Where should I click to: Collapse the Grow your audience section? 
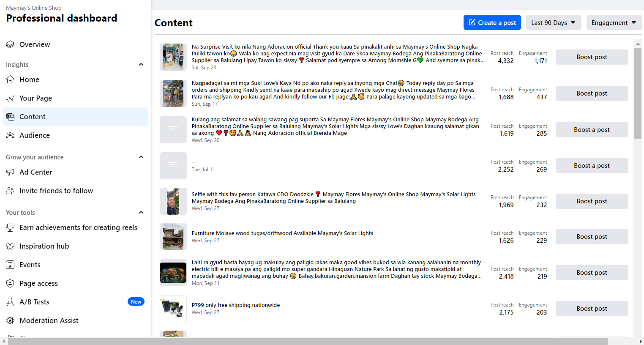click(141, 157)
